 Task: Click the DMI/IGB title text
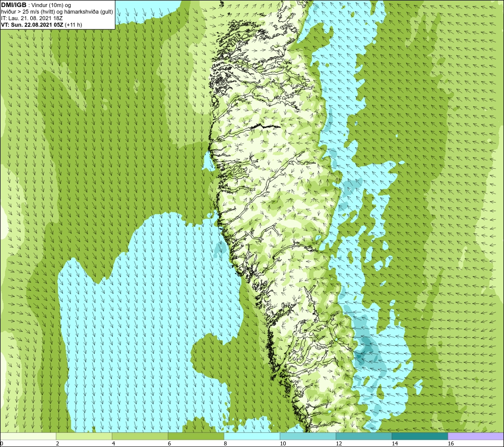(14, 5)
